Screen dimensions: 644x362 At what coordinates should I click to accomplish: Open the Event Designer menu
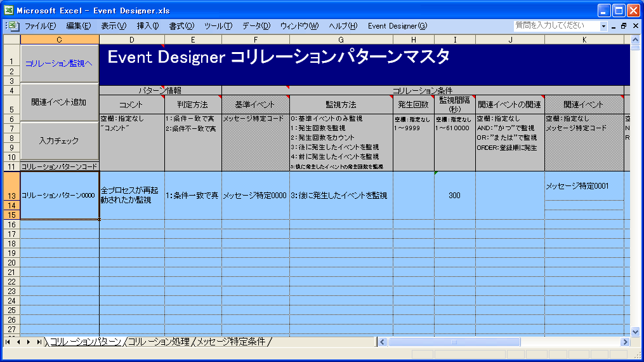397,26
